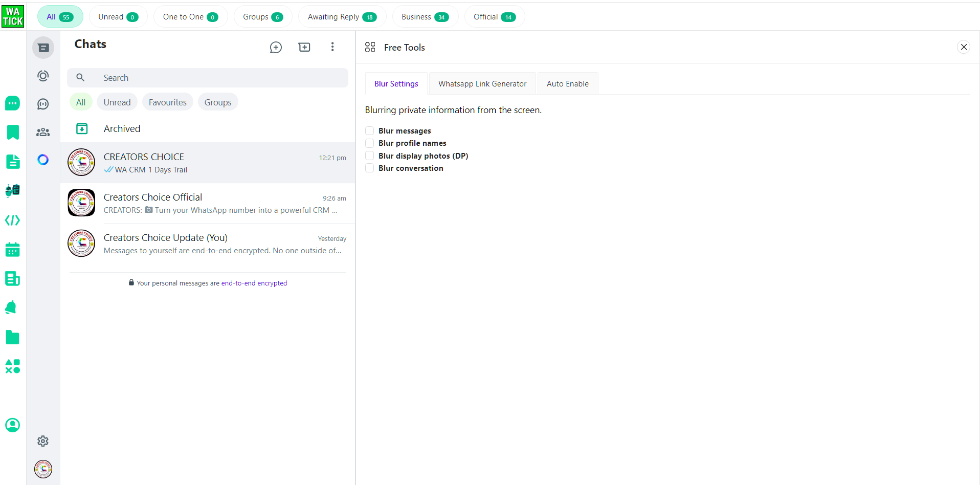This screenshot has height=485, width=980.
Task: Open the Meta AI circle icon
Action: coord(43,160)
